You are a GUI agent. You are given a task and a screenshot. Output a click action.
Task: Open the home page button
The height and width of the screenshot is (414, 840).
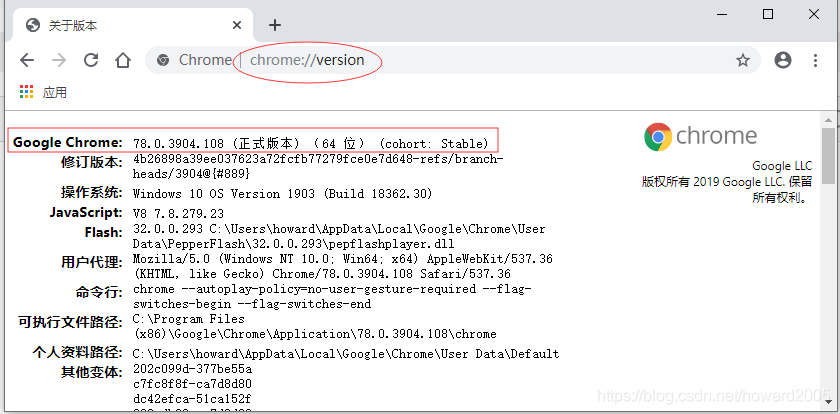point(123,60)
